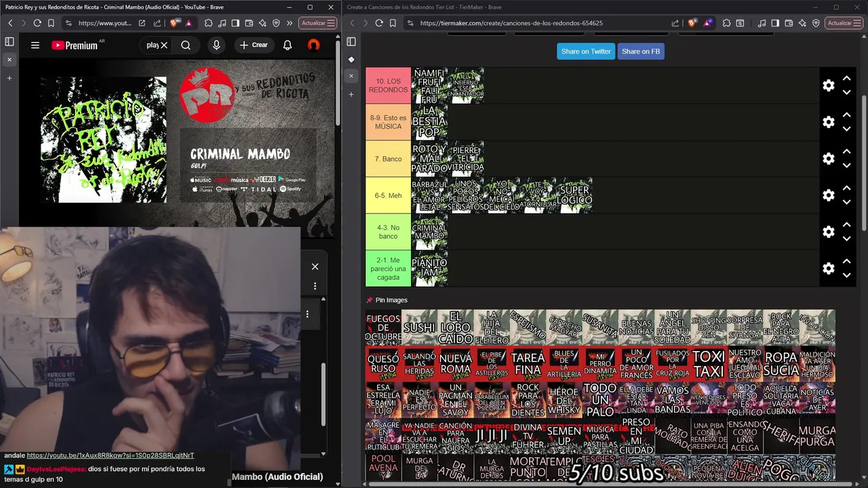
Task: Add new tab in YouTube window sidebar
Action: [9, 78]
